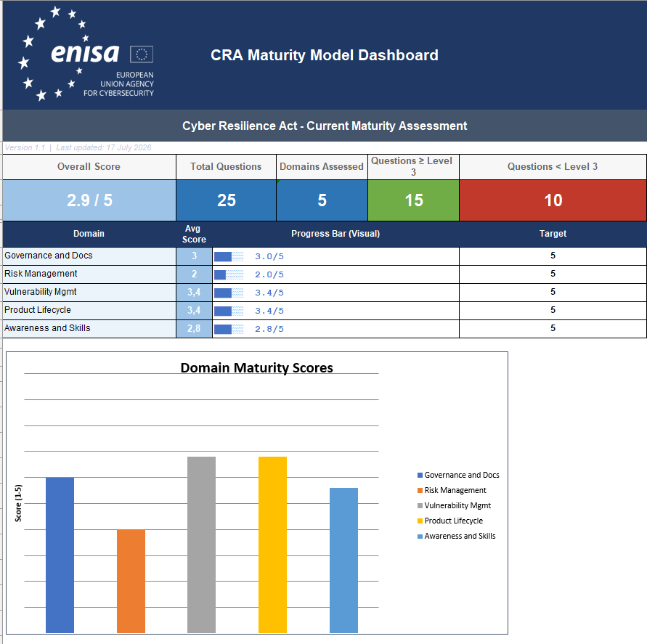Select the Domains Assessed header cell

[x=322, y=167]
